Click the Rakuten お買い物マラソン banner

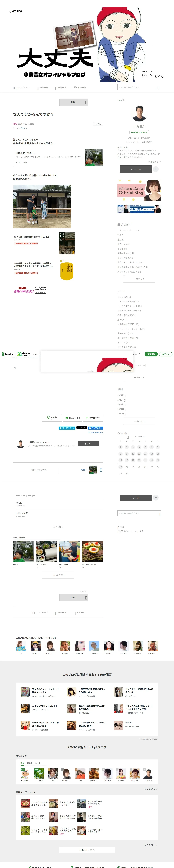[30, 290]
